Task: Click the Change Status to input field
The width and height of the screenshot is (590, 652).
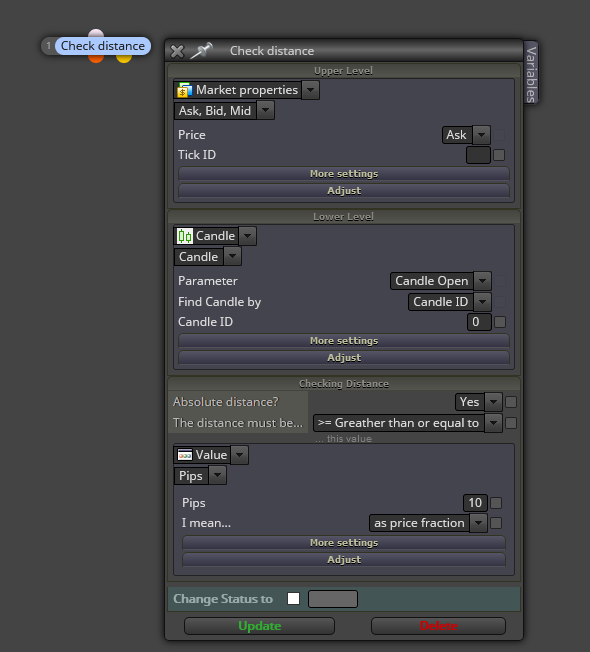Action: [333, 599]
